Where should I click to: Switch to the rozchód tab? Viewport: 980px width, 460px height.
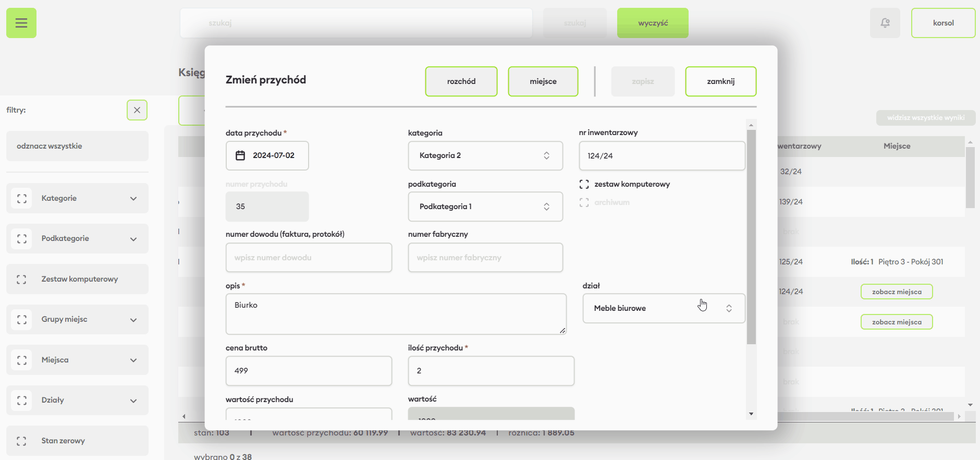(x=461, y=81)
